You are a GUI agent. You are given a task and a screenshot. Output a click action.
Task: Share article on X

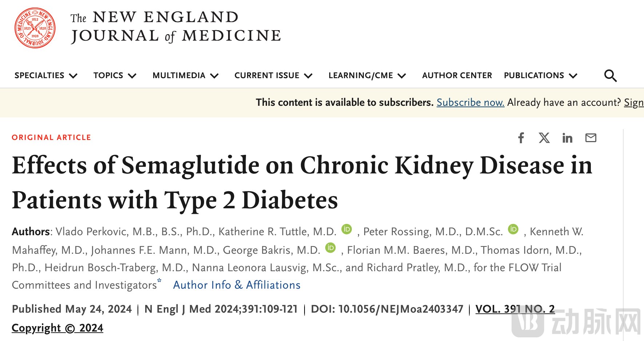click(x=544, y=138)
